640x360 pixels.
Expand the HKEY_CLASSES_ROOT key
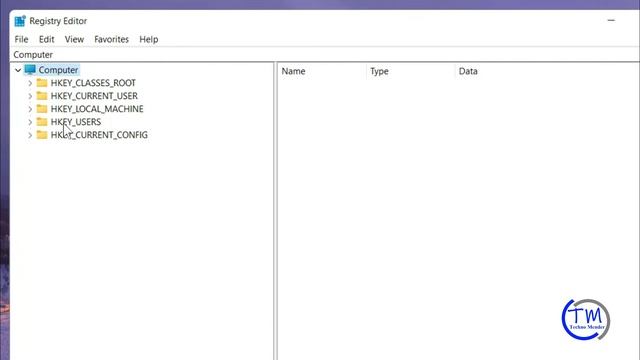pos(30,83)
